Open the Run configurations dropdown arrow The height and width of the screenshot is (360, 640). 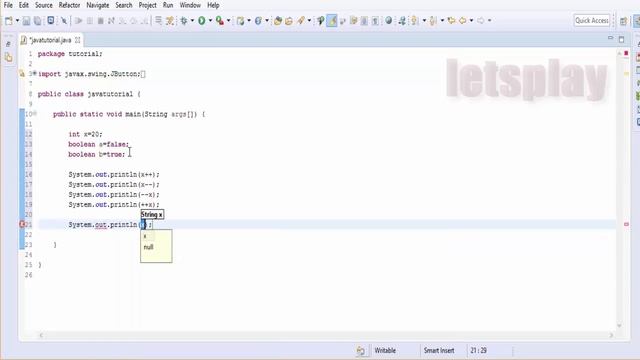tap(210, 21)
